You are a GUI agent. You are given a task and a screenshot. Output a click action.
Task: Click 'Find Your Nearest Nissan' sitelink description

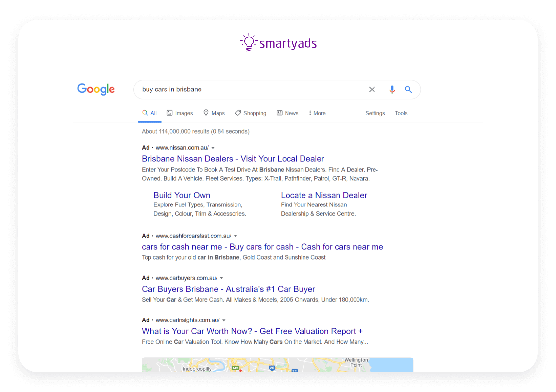click(318, 209)
